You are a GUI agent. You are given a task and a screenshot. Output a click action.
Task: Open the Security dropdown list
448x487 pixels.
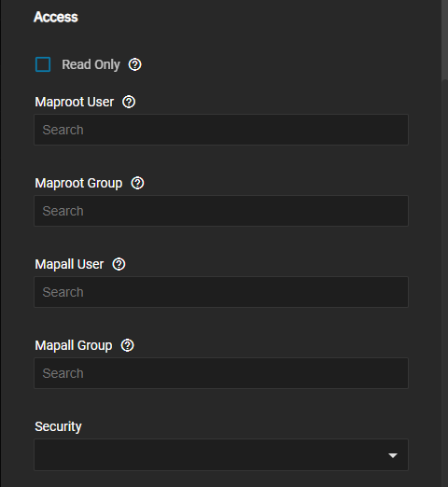[221, 454]
